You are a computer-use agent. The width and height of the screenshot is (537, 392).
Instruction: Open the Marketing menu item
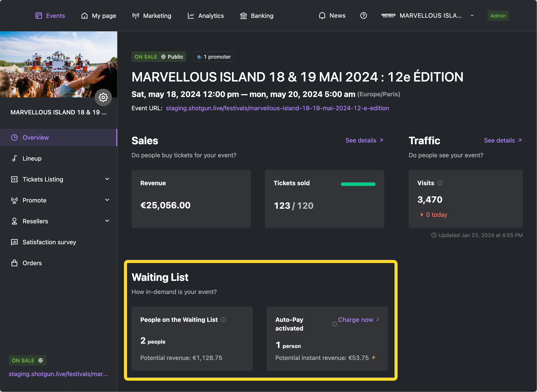point(152,16)
